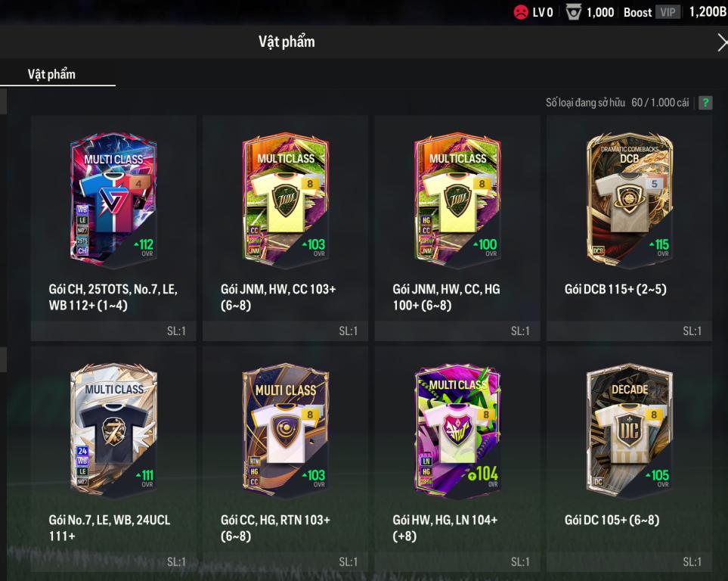Screen dimensions: 728x581
Task: Close the Vật phẩm window with X
Action: (x=722, y=42)
